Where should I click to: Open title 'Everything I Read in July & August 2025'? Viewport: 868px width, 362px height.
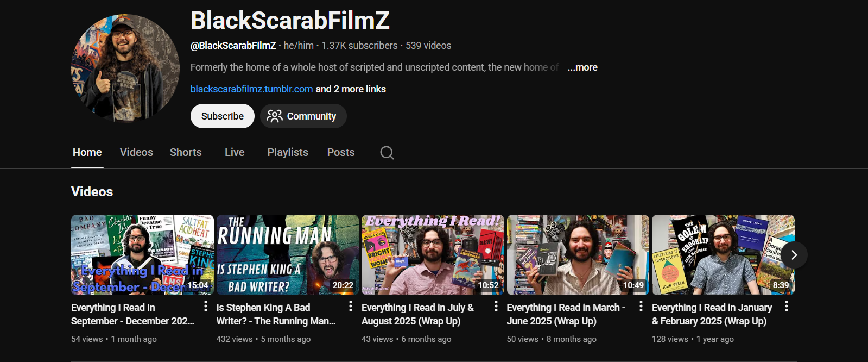[417, 314]
